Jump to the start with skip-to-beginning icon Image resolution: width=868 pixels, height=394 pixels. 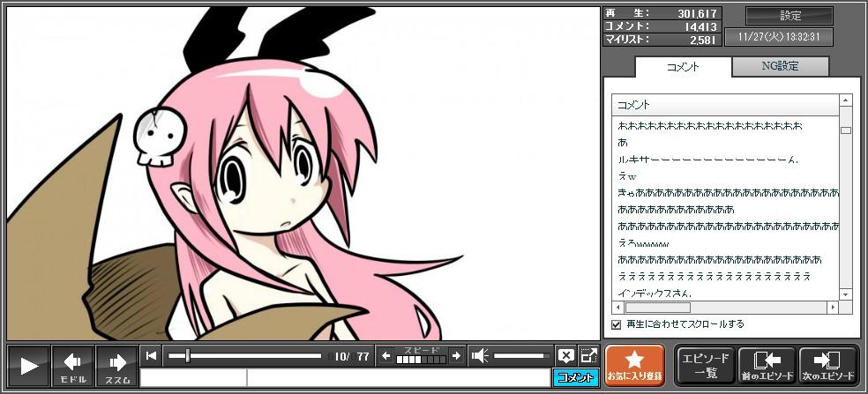[152, 356]
